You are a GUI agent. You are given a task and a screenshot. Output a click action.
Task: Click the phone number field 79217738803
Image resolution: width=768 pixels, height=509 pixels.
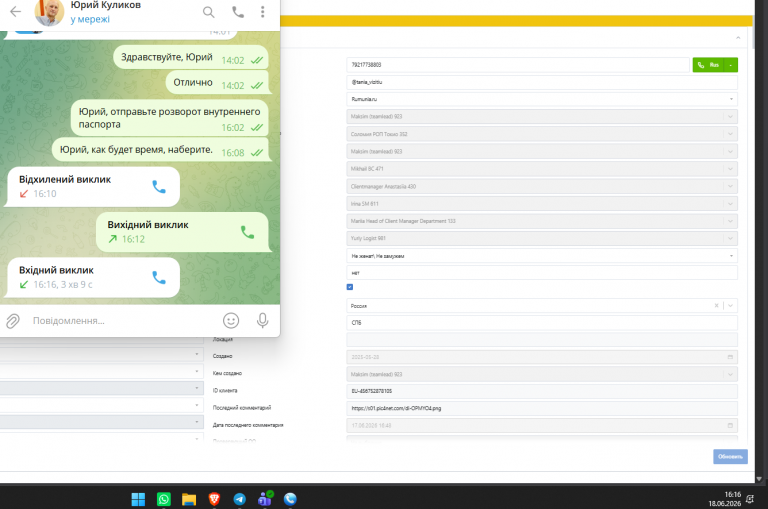click(518, 65)
